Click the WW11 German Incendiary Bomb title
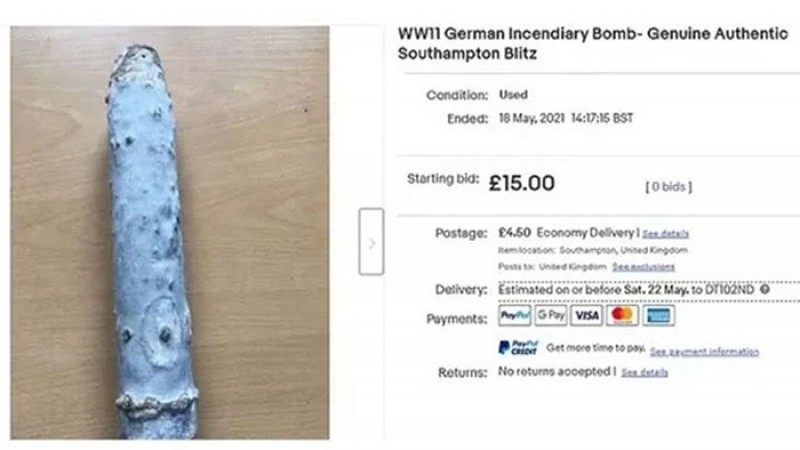 592,44
